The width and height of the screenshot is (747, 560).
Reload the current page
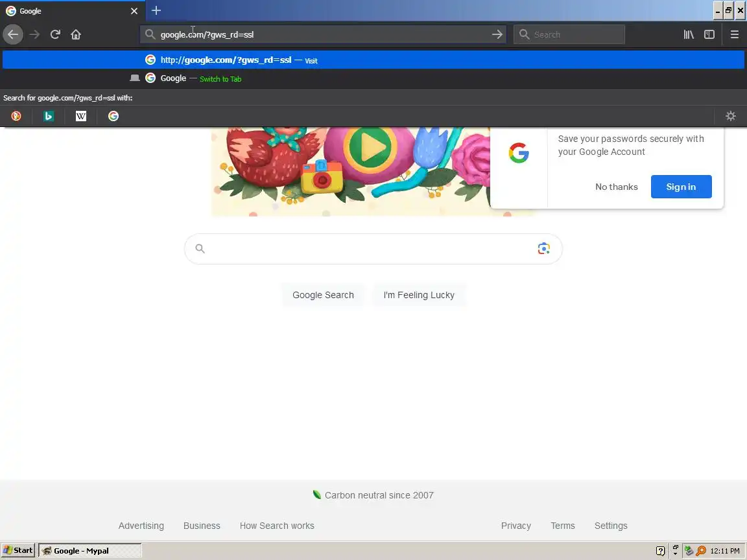(x=55, y=34)
